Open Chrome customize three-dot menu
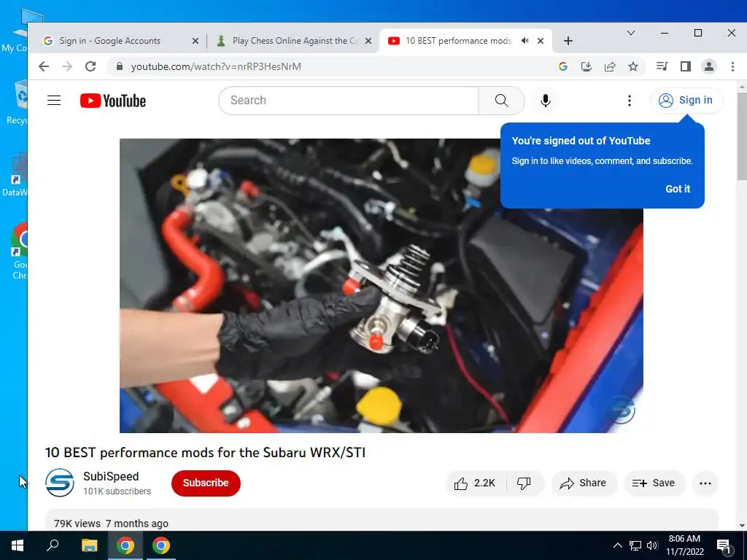Viewport: 747px width, 560px height. (732, 66)
